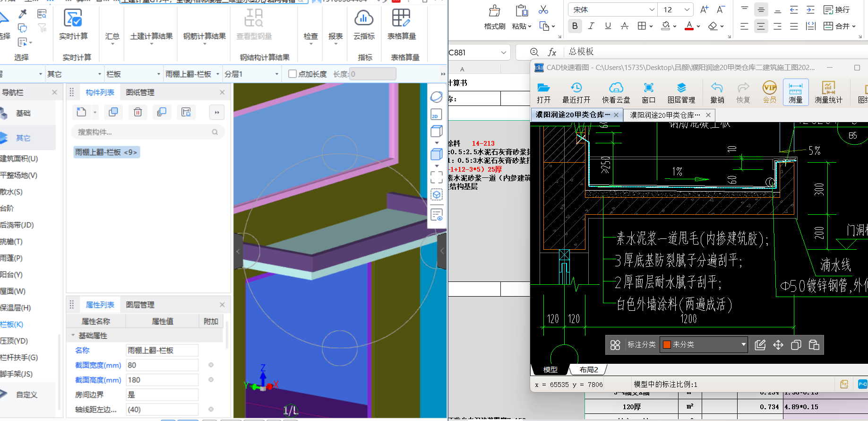
Task: Delete component using the trash icon
Action: pyautogui.click(x=138, y=112)
